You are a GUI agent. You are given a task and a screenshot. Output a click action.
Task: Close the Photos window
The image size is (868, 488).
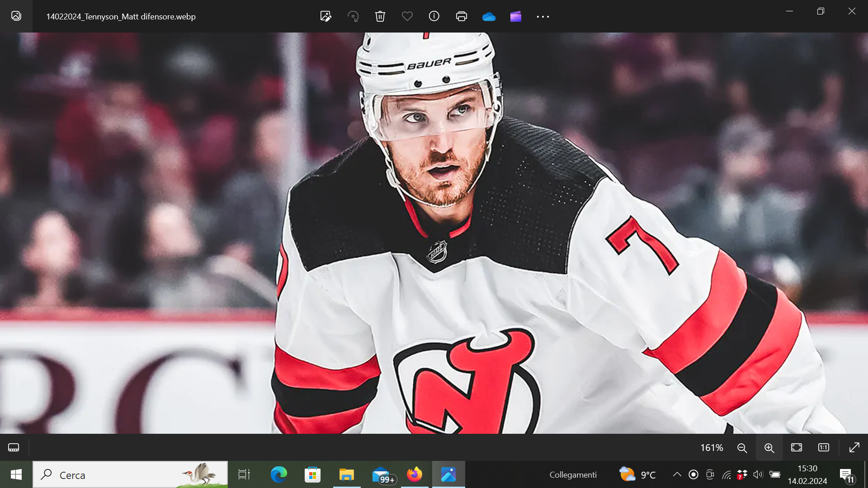pyautogui.click(x=852, y=11)
